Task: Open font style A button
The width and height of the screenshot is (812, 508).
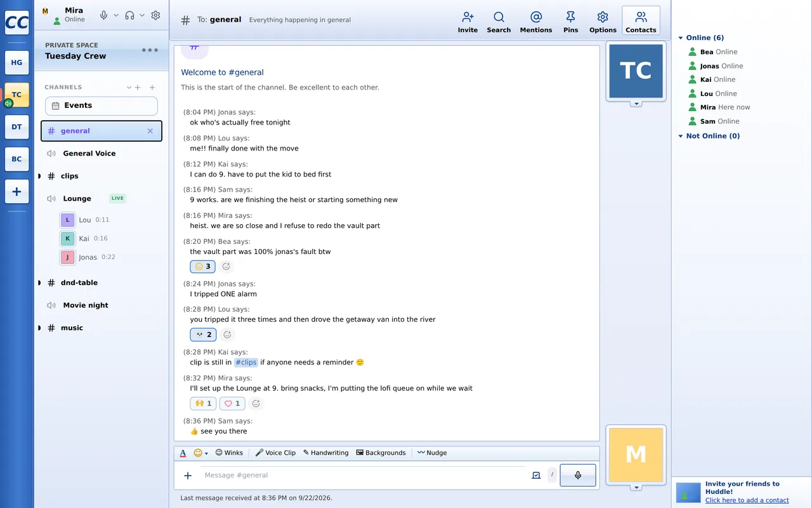Action: 183,453
